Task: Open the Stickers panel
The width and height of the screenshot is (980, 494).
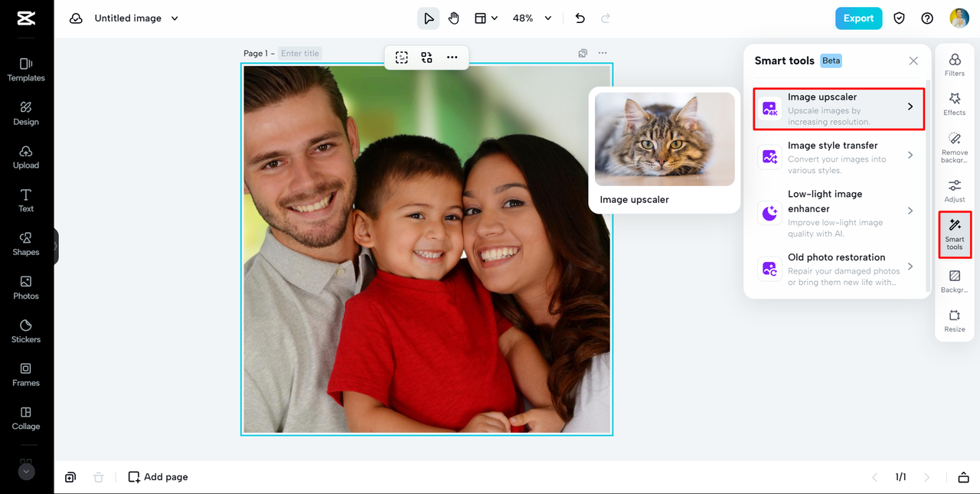Action: (26, 331)
